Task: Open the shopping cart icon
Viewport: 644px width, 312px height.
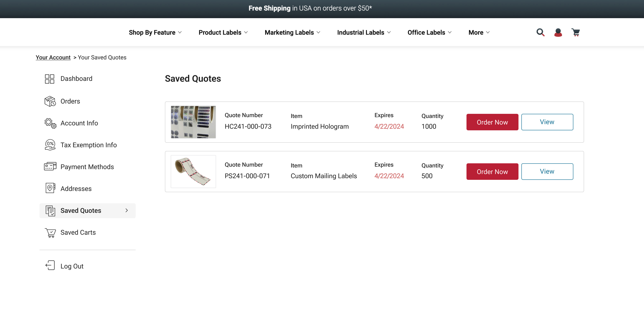Action: point(576,32)
